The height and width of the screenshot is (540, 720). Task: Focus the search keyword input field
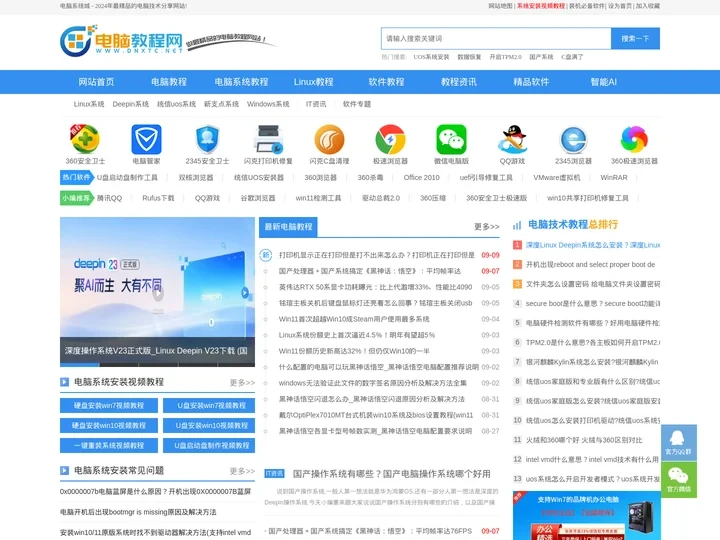point(496,39)
